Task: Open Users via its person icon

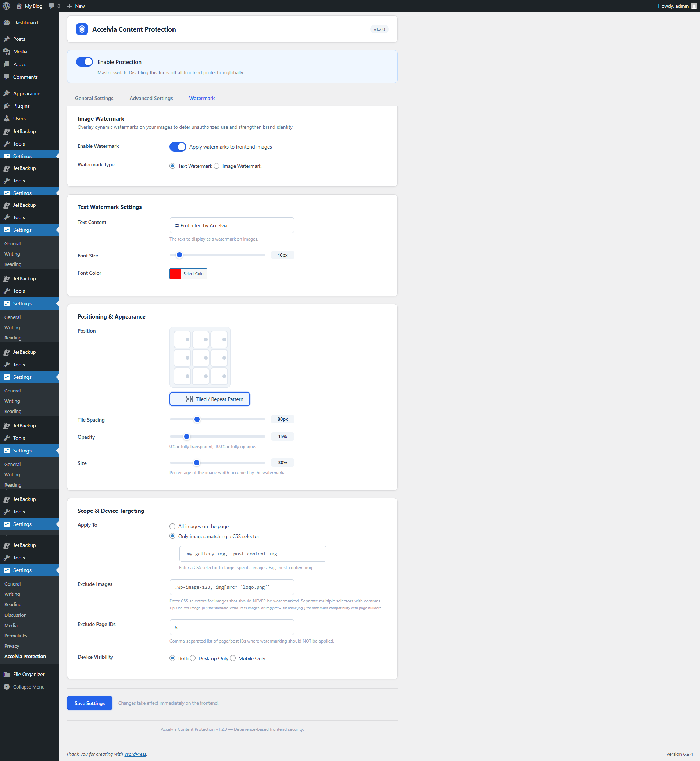Action: [x=7, y=119]
